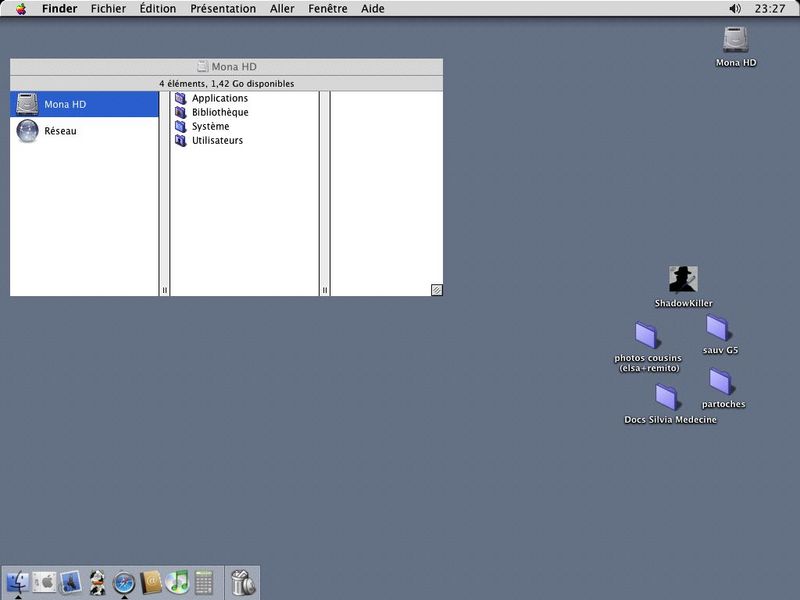
Task: Open Address Book from the Dock
Action: [x=151, y=582]
